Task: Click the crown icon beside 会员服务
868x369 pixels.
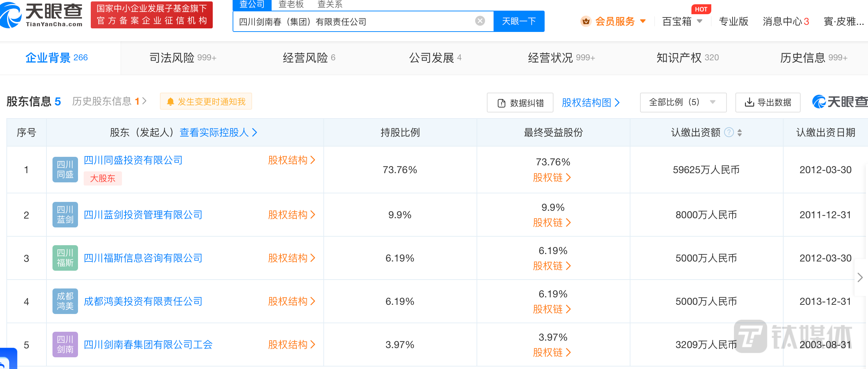Action: pyautogui.click(x=585, y=21)
